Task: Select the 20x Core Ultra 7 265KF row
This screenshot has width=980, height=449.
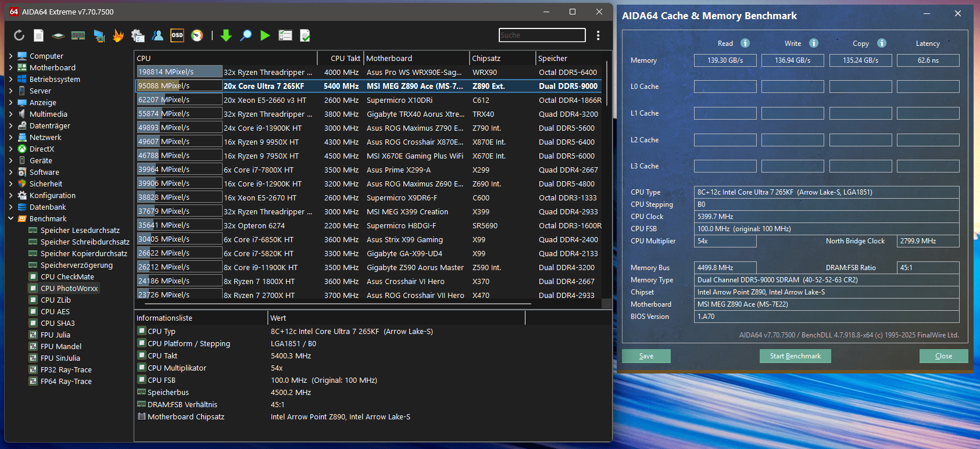Action: click(369, 86)
